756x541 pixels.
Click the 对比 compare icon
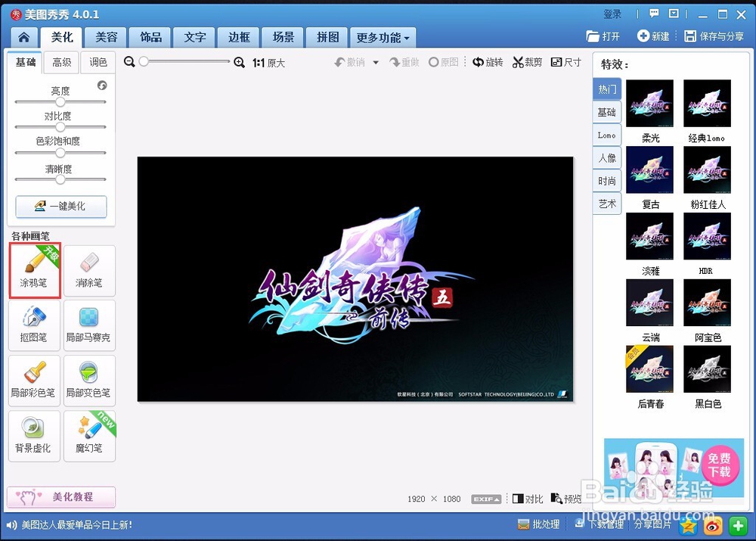(x=528, y=499)
